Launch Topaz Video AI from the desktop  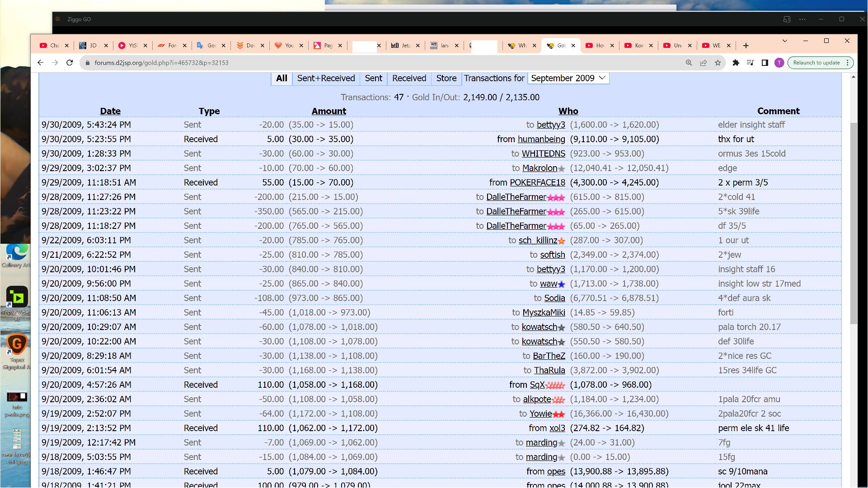[x=17, y=297]
